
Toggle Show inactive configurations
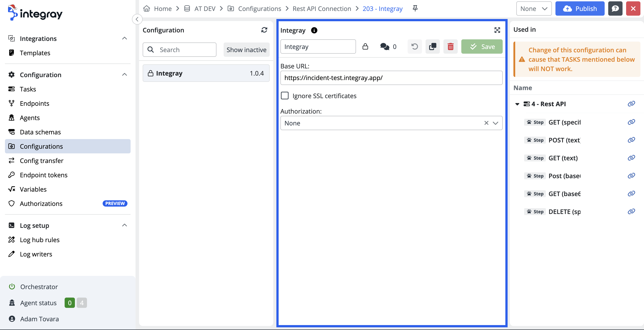(246, 50)
